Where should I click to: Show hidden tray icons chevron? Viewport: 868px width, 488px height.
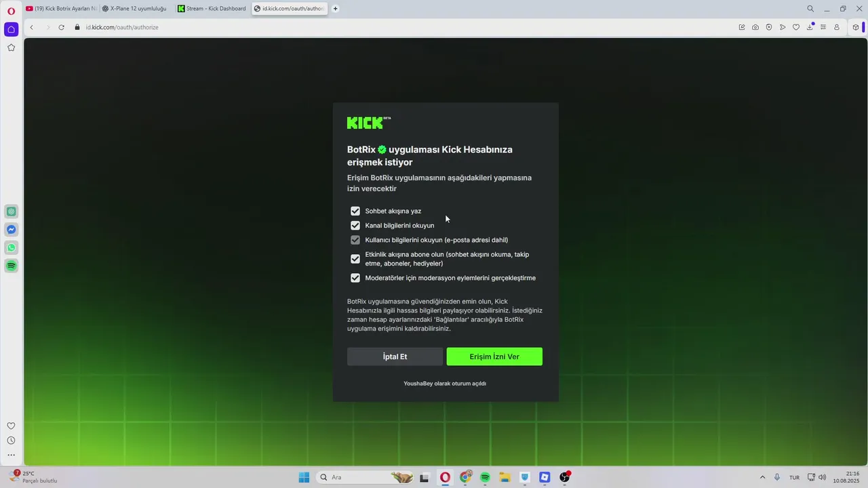762,477
